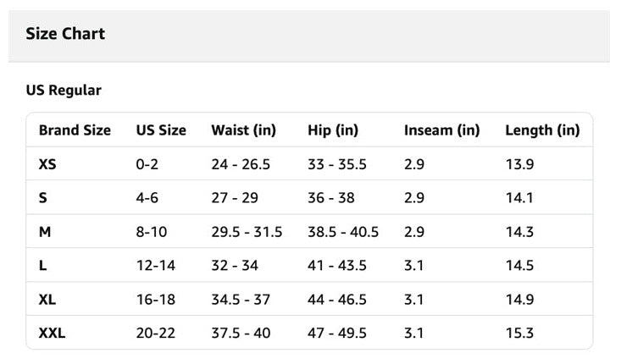Click length value 15.3

519,334
